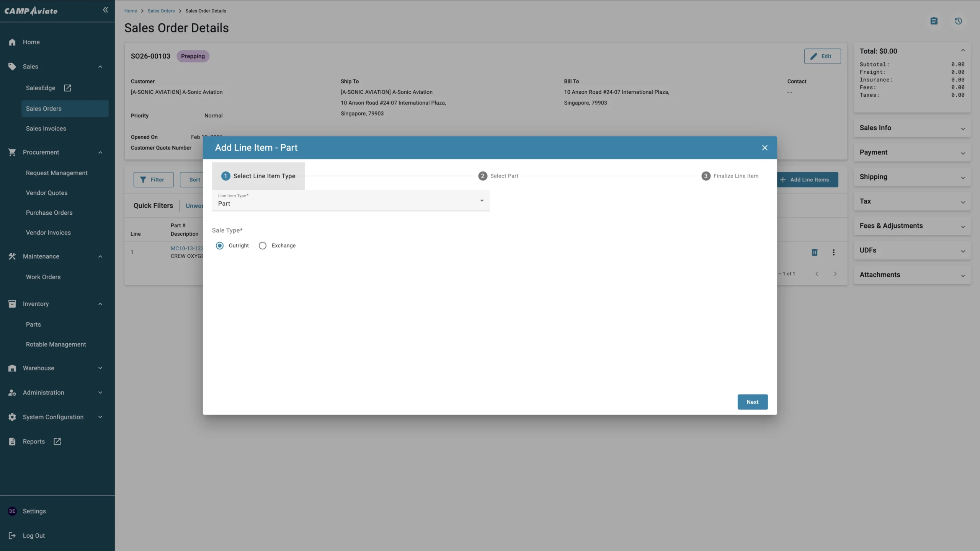Open part number MC10-13 link

[x=187, y=248]
